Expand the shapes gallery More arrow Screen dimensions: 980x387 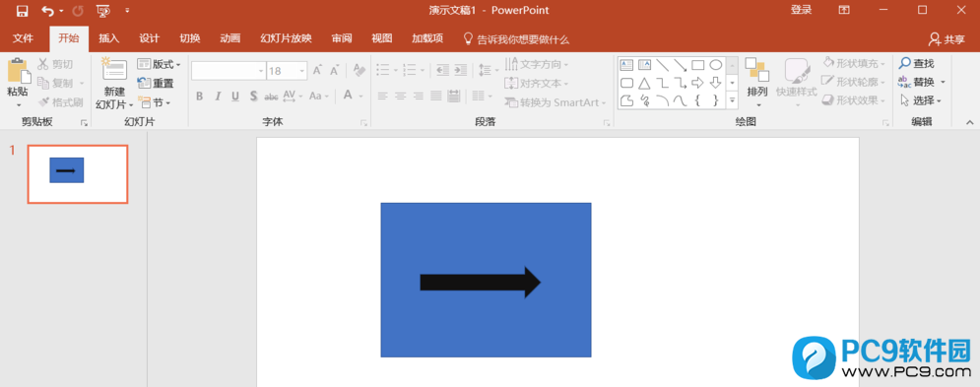tap(733, 100)
